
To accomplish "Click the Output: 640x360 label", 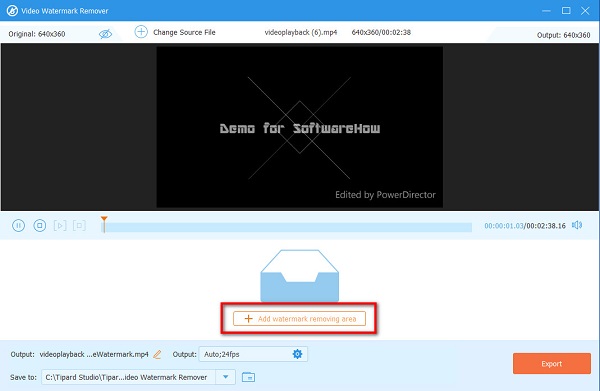I will 563,35.
